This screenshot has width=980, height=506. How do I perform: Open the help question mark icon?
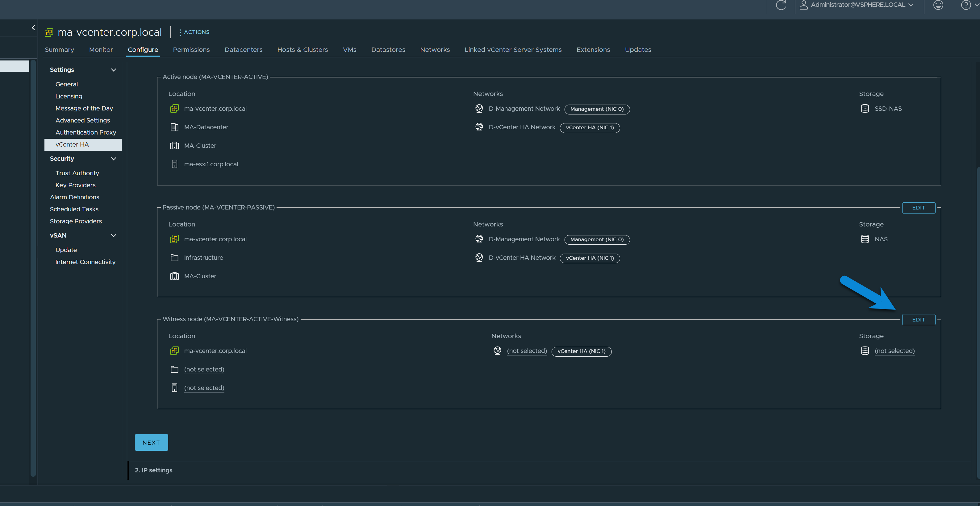tap(965, 5)
